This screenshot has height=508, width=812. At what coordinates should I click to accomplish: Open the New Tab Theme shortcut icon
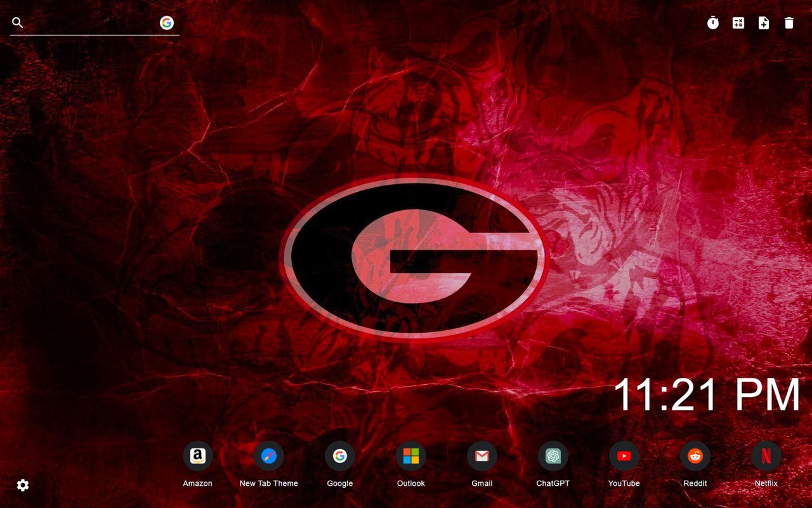point(269,456)
